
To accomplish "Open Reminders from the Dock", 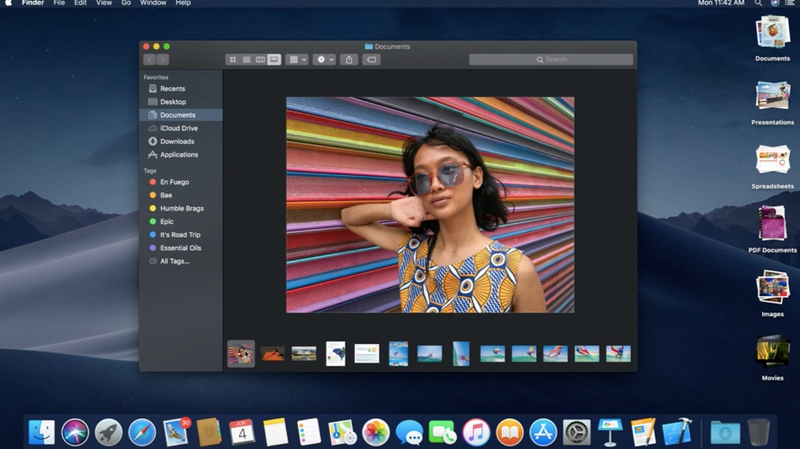I will (309, 432).
